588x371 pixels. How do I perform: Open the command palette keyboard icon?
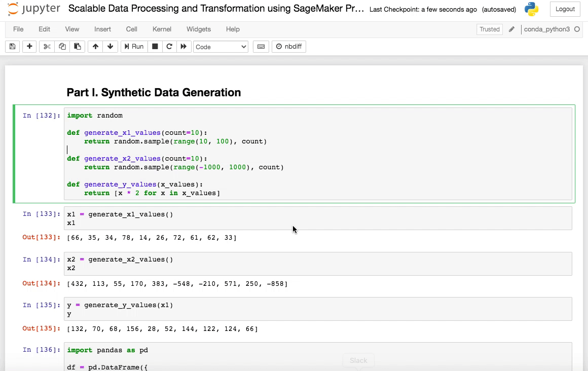[x=261, y=47]
